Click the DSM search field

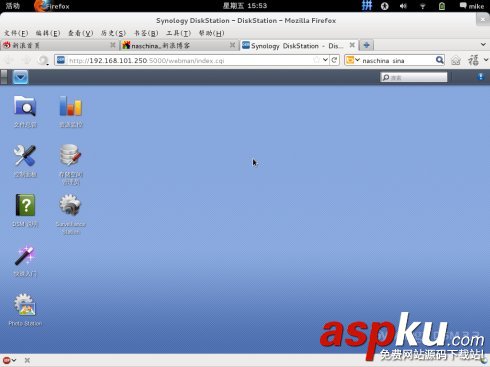pos(414,77)
